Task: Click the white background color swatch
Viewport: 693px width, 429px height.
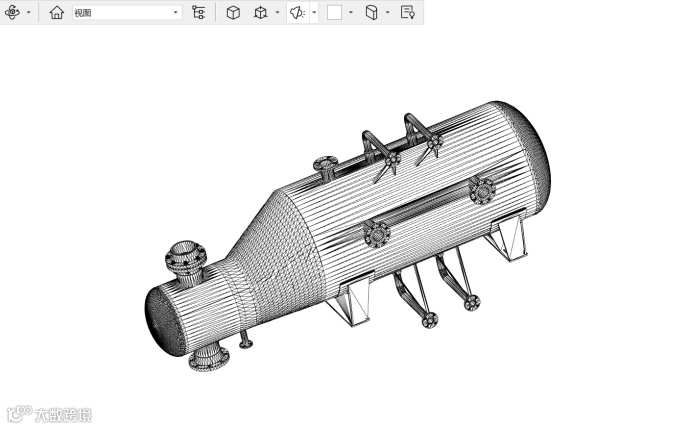Action: coord(335,12)
